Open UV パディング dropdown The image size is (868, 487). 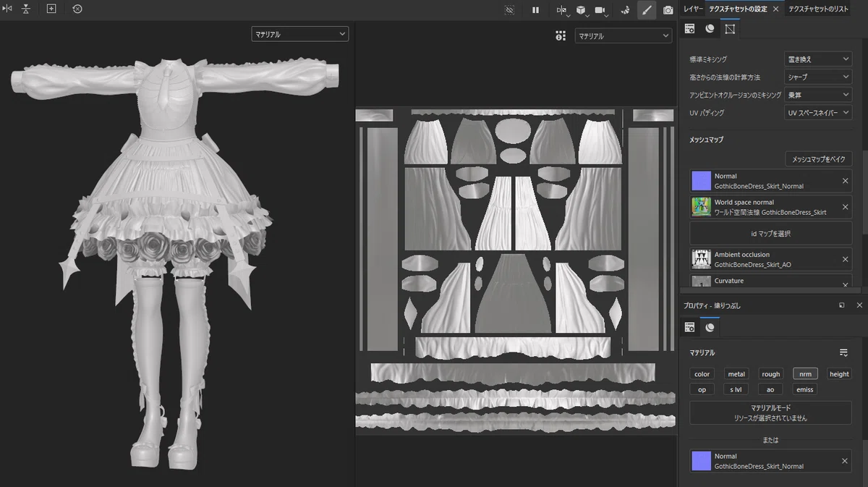(x=818, y=113)
